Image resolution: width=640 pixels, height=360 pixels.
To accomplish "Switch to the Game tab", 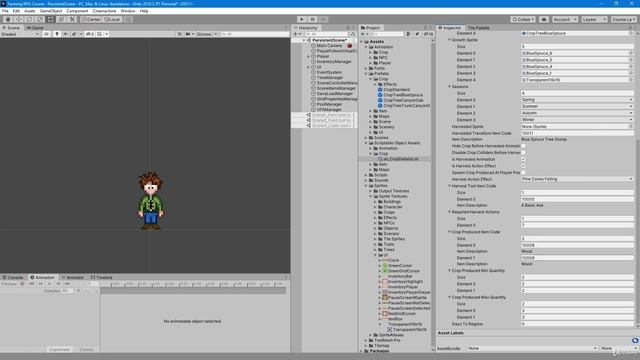I will (x=35, y=28).
